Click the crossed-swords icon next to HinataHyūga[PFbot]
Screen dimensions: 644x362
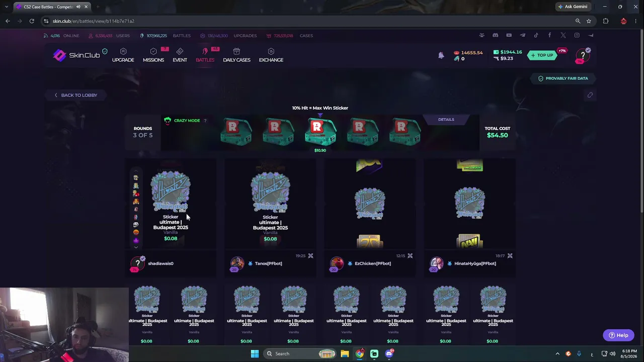tap(510, 256)
